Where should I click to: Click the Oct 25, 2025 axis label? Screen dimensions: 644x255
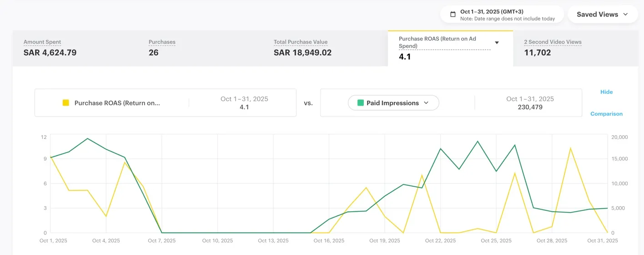coord(496,241)
